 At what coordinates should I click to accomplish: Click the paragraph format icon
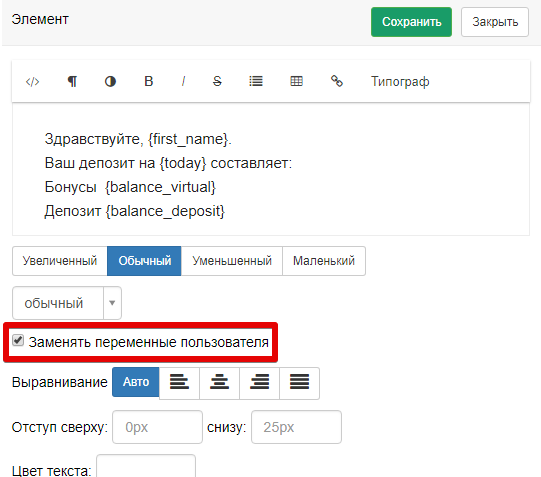click(72, 82)
